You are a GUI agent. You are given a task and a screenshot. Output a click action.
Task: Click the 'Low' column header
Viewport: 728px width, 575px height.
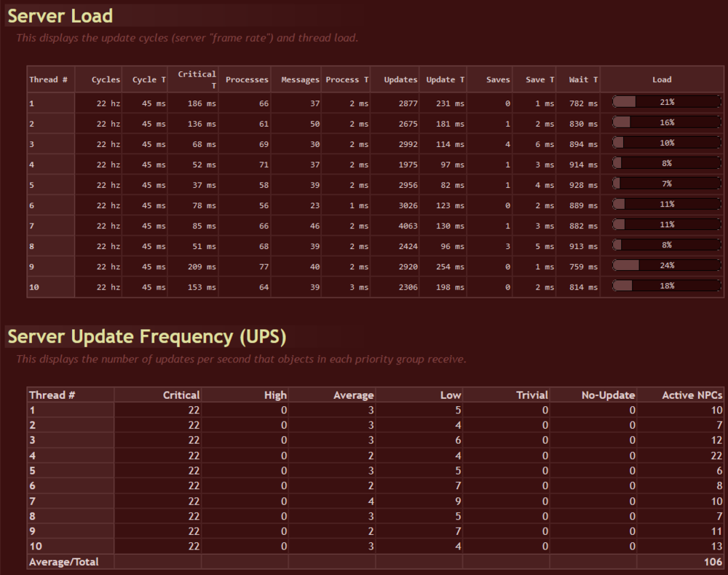(451, 395)
